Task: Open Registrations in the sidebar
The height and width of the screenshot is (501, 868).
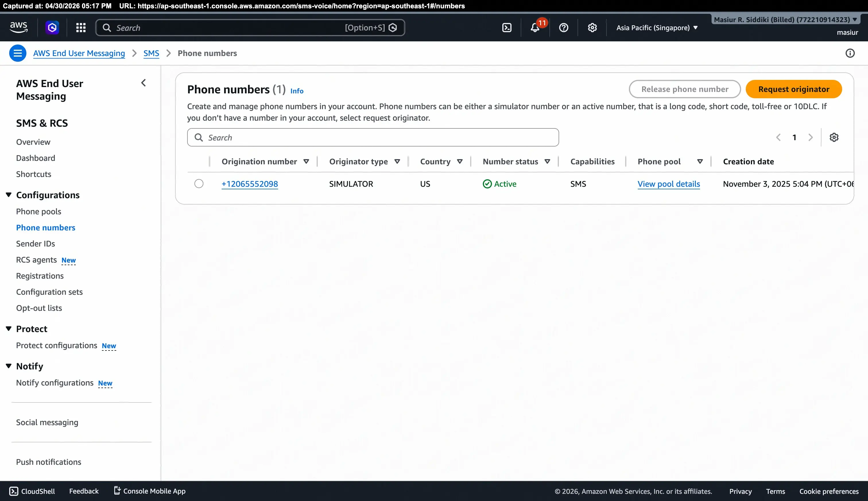Action: coord(40,276)
